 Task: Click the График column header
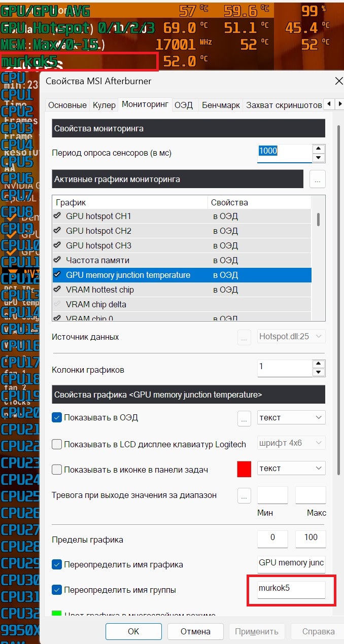coord(130,202)
